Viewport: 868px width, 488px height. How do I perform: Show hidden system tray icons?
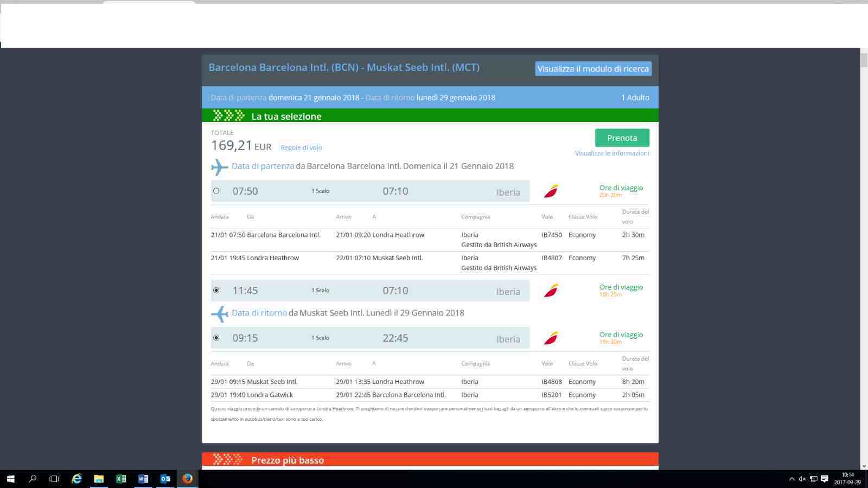click(792, 479)
